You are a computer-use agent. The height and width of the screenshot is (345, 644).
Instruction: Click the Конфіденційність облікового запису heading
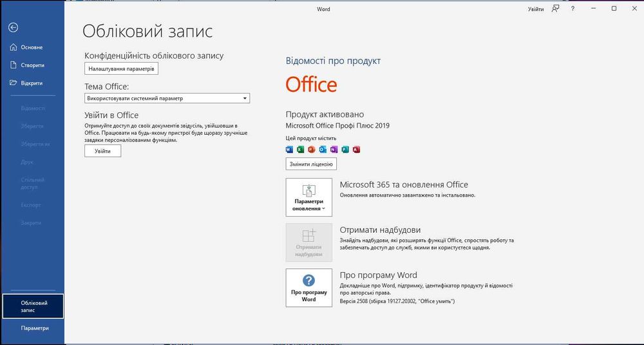pyautogui.click(x=154, y=55)
